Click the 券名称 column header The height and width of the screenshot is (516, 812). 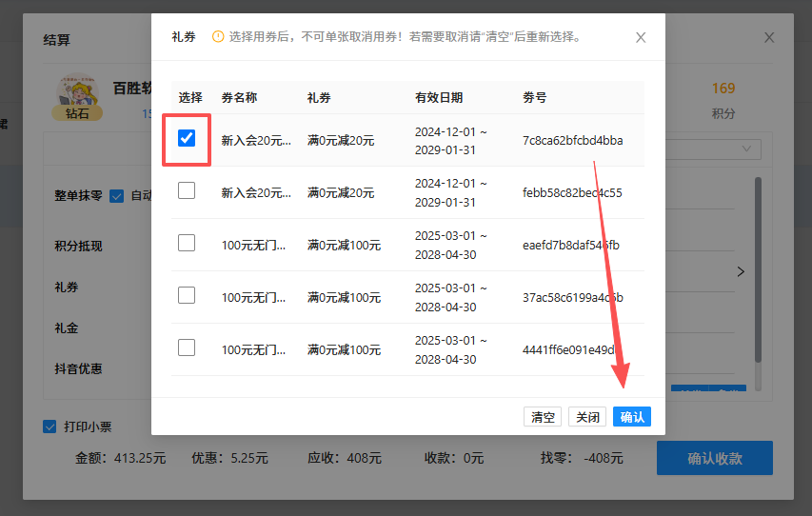[x=239, y=97]
